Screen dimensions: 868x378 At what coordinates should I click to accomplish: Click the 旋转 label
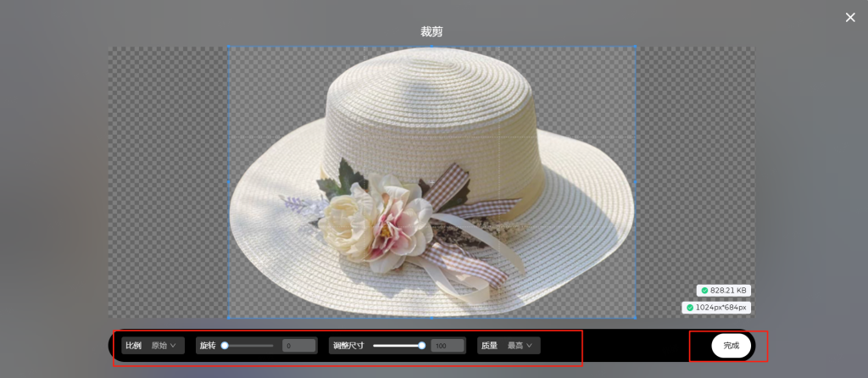click(x=208, y=345)
